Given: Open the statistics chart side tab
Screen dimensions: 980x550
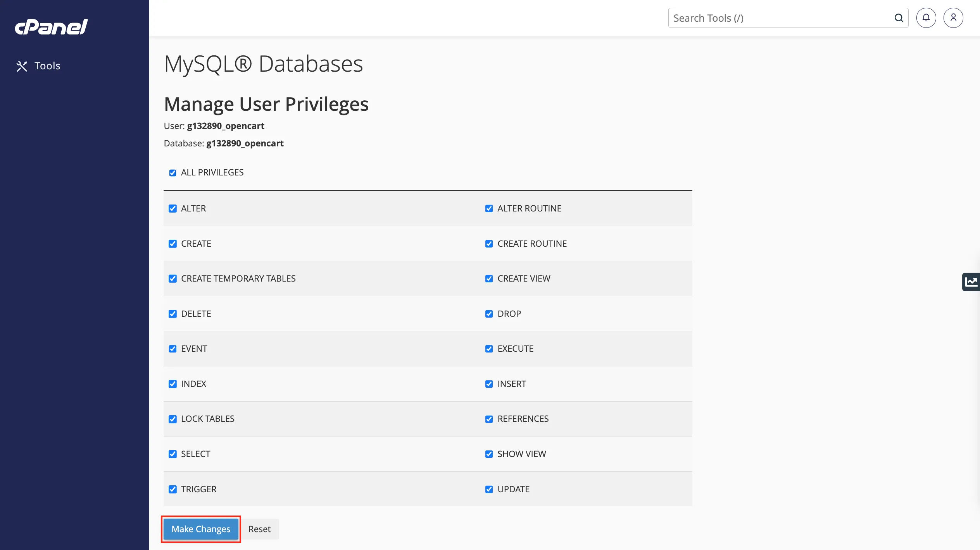Looking at the screenshot, I should point(971,282).
